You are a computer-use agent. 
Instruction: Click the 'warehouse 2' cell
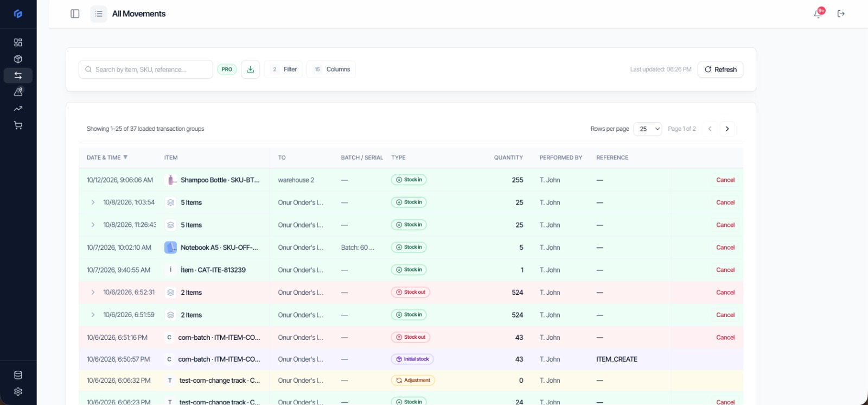click(296, 180)
